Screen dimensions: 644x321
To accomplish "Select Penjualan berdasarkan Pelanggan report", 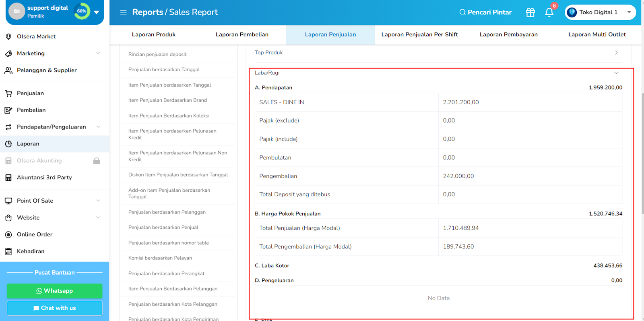I will coord(167,212).
